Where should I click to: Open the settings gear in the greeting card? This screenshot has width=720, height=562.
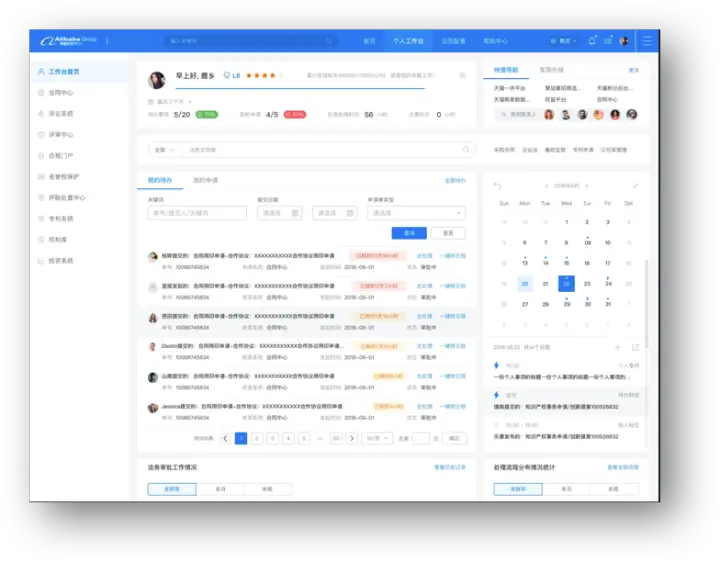pyautogui.click(x=462, y=75)
